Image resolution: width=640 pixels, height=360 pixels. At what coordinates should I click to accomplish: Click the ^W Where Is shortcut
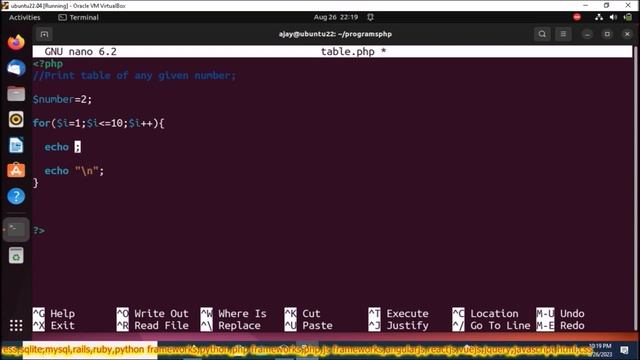coord(233,313)
